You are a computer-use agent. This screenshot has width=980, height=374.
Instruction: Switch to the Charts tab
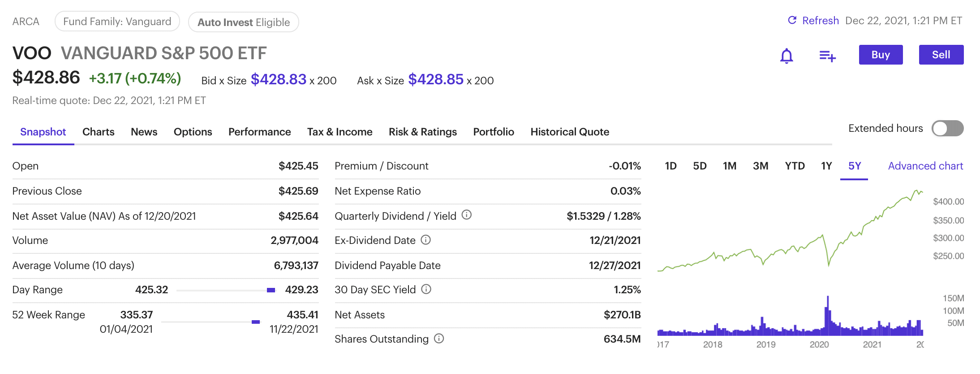(98, 132)
